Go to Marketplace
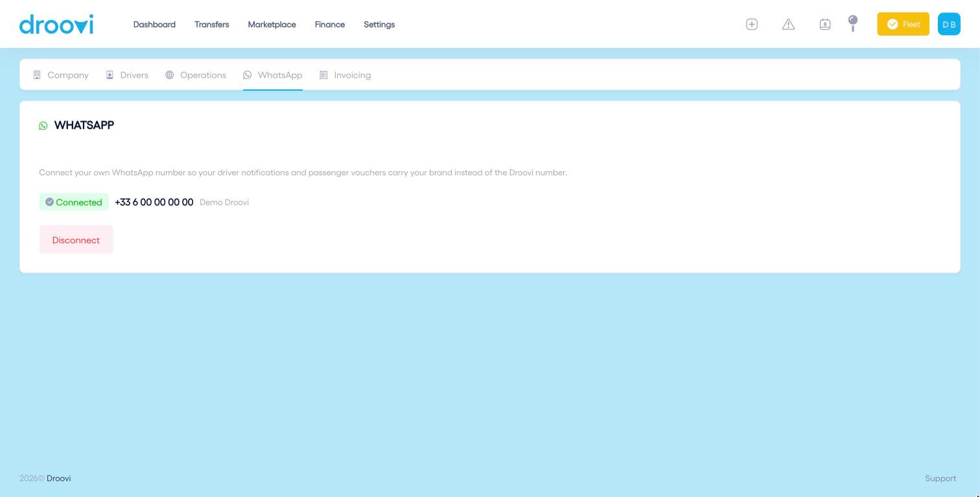980x497 pixels. click(x=272, y=25)
